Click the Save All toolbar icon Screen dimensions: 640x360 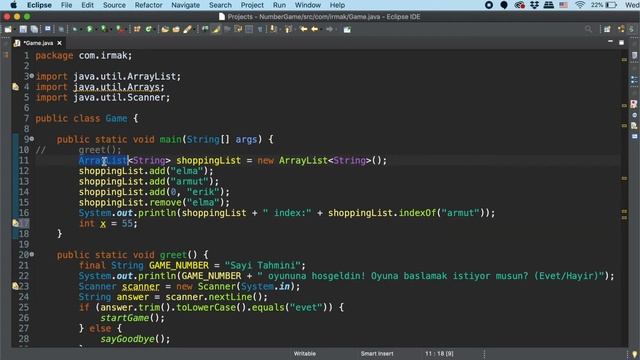pos(34,29)
